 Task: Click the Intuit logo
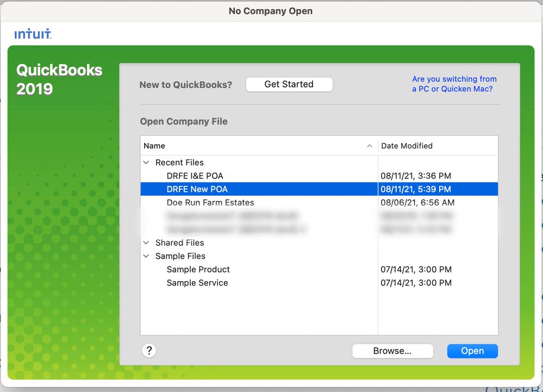pyautogui.click(x=33, y=34)
